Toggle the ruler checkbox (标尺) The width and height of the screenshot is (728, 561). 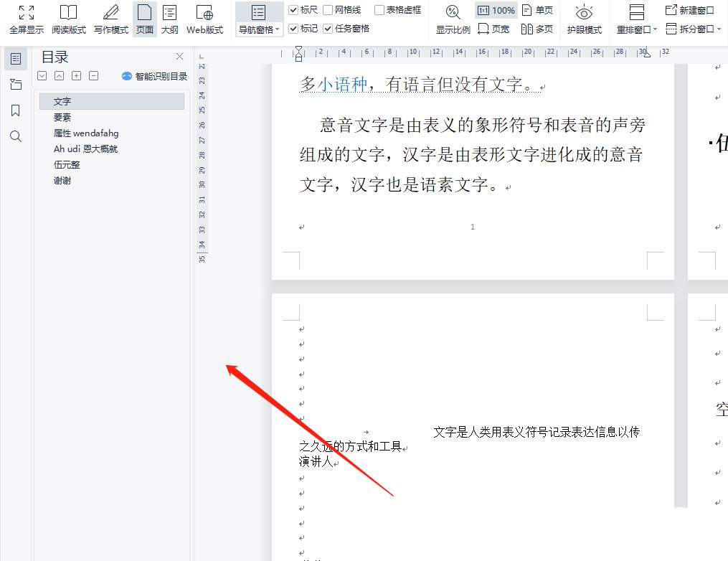[293, 10]
